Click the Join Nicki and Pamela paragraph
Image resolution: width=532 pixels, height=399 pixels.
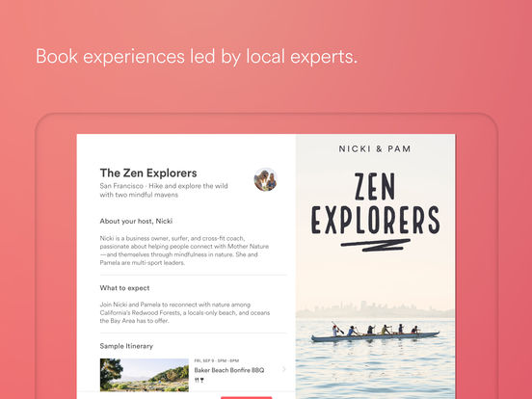pyautogui.click(x=185, y=312)
